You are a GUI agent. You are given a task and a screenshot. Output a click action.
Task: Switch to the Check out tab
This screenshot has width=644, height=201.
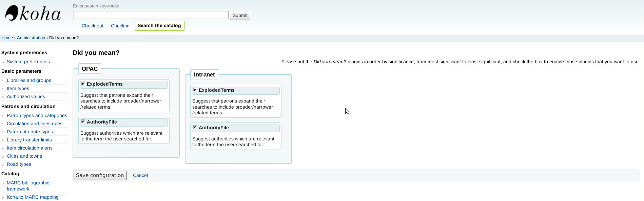[x=92, y=26]
